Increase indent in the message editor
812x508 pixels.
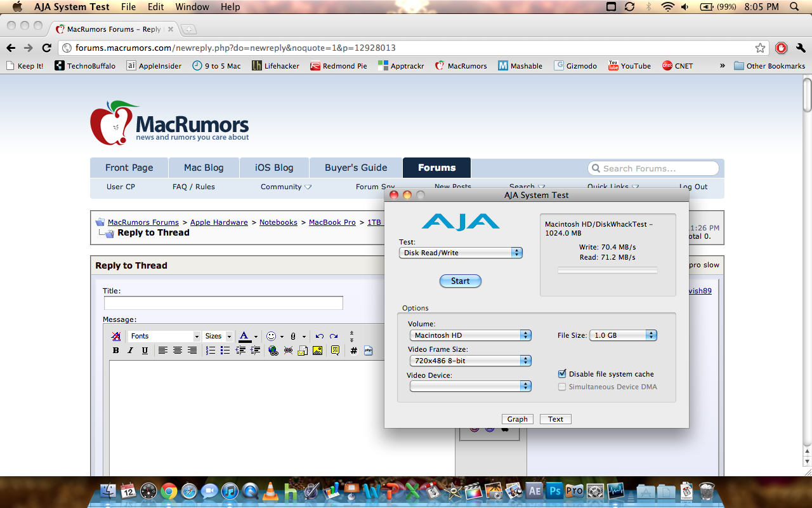pos(255,351)
